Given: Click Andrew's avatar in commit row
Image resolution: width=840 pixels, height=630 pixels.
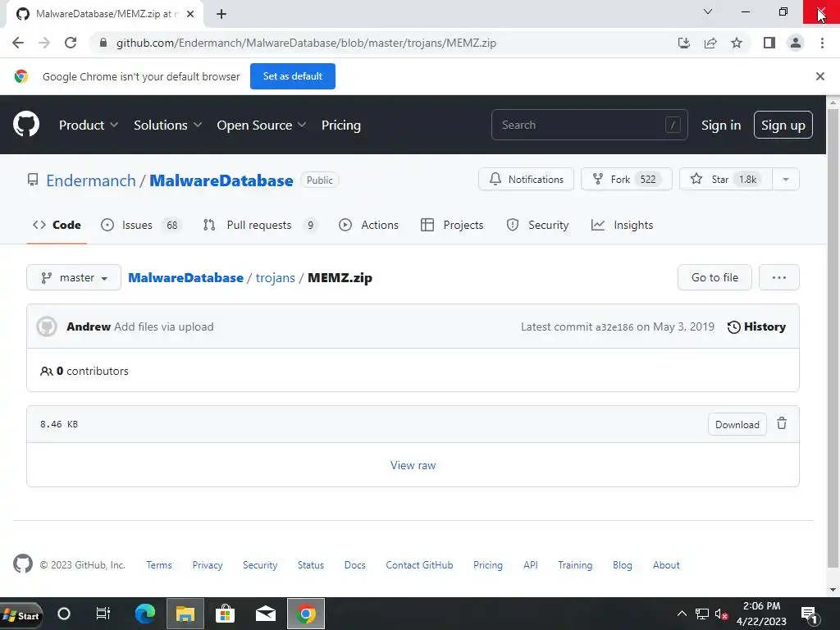Looking at the screenshot, I should pos(47,326).
